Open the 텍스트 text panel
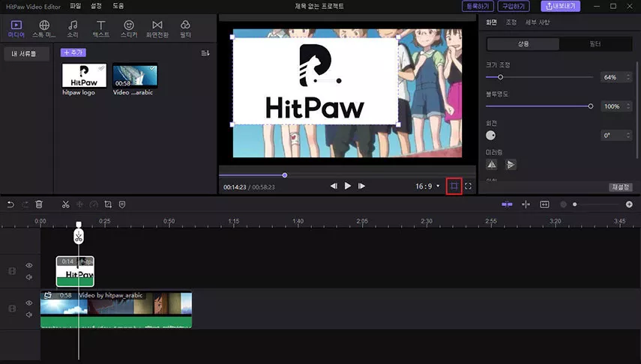The width and height of the screenshot is (641, 364). tap(101, 29)
